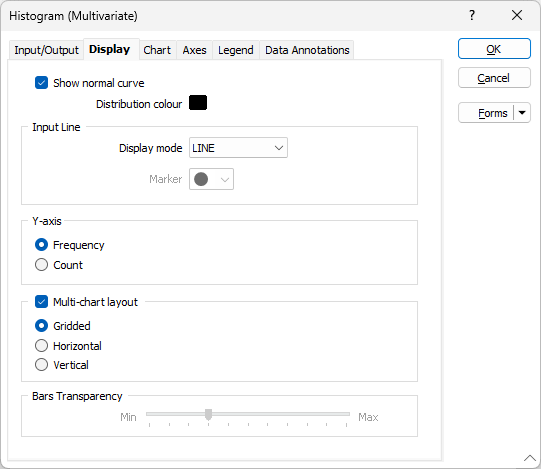Click the Cancel button

(494, 78)
